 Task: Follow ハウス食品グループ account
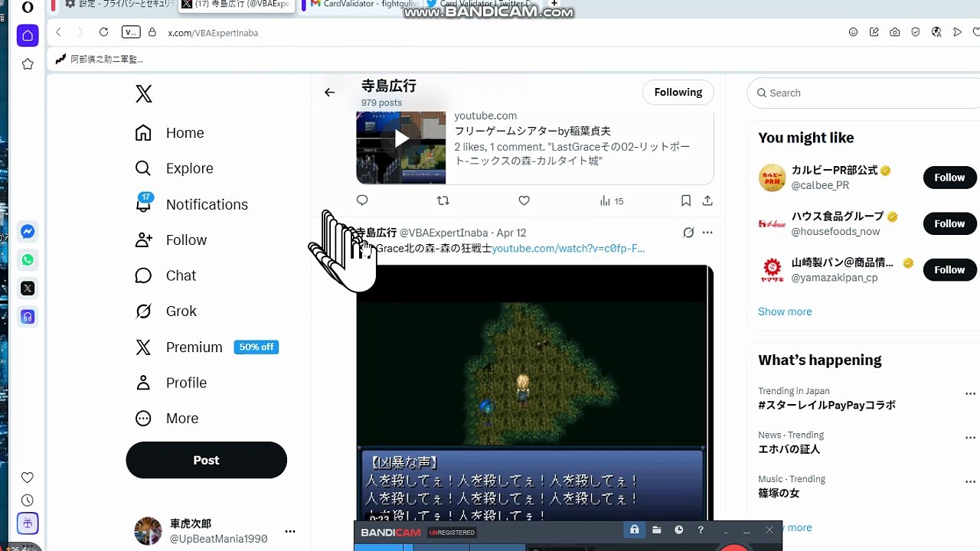(949, 223)
